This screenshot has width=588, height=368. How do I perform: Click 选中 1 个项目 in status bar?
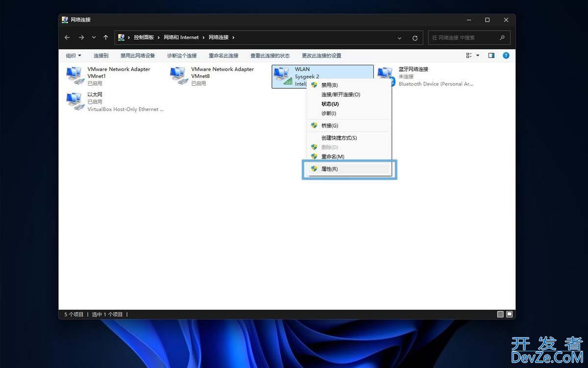107,315
